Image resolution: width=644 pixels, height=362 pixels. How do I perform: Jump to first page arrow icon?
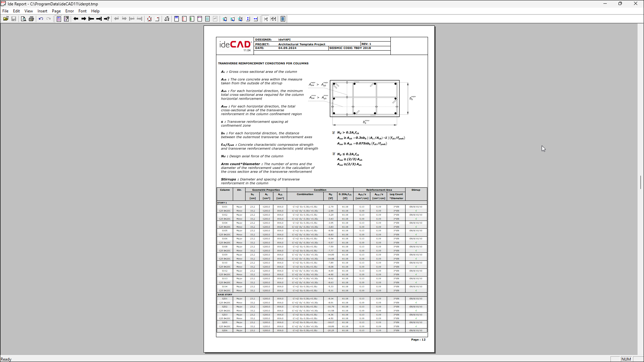[x=91, y=19]
